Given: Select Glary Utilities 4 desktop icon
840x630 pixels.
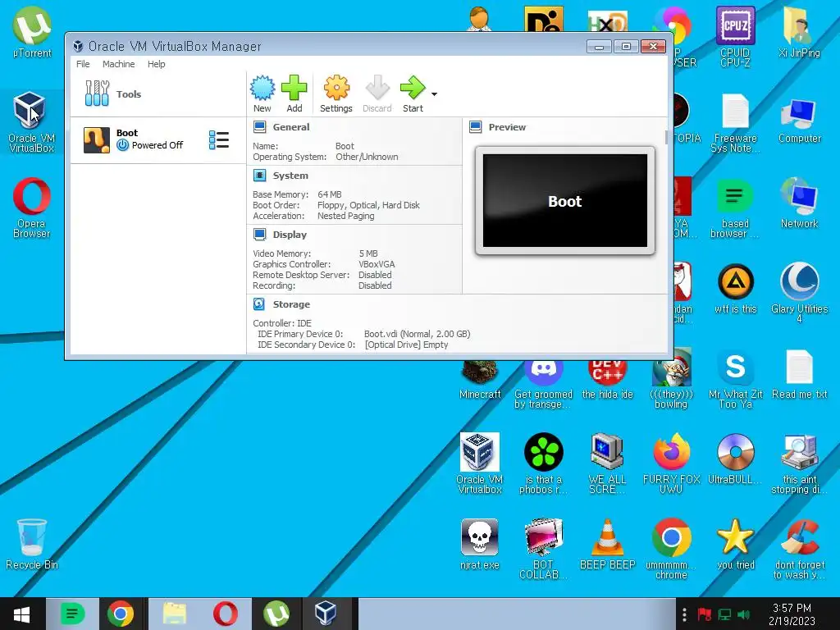Looking at the screenshot, I should click(x=799, y=293).
